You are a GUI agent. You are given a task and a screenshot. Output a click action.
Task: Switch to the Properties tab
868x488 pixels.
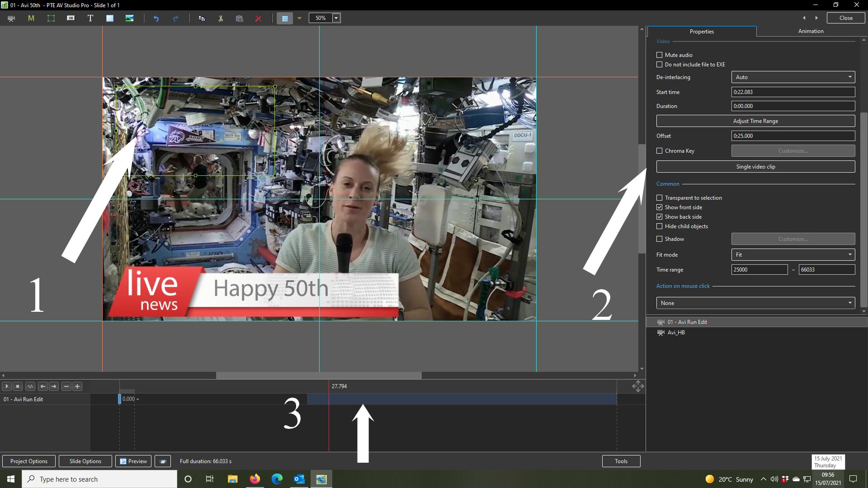[x=702, y=31]
